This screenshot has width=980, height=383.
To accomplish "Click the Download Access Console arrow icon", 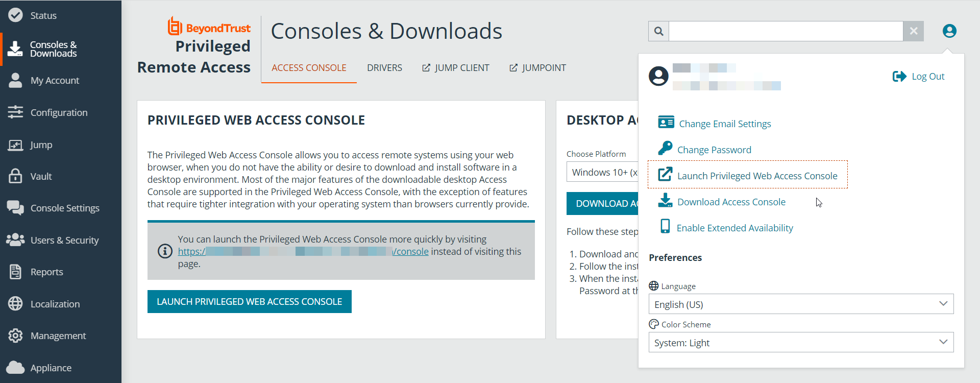I will (665, 200).
